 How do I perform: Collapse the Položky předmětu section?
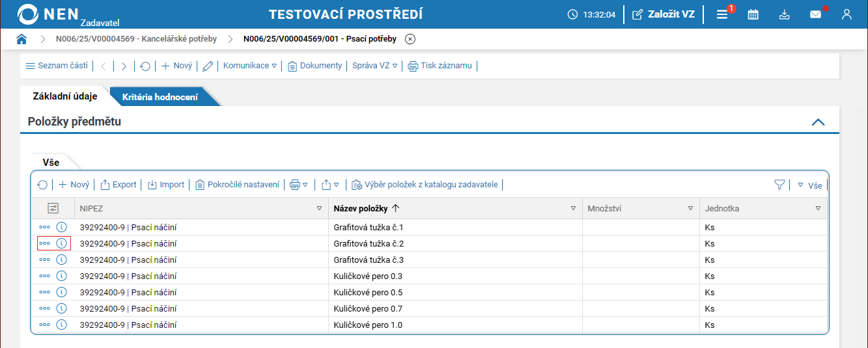point(818,122)
